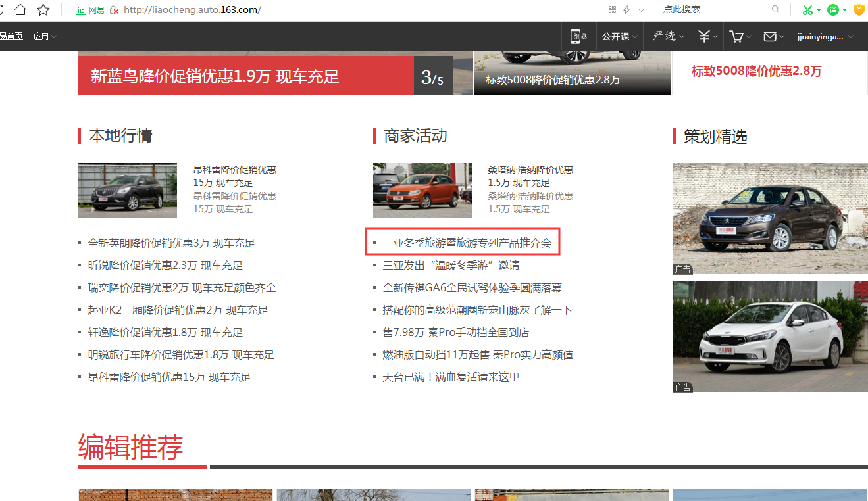This screenshot has height=501, width=868.
Task: Click 广告 label on white Kia image
Action: (x=682, y=387)
